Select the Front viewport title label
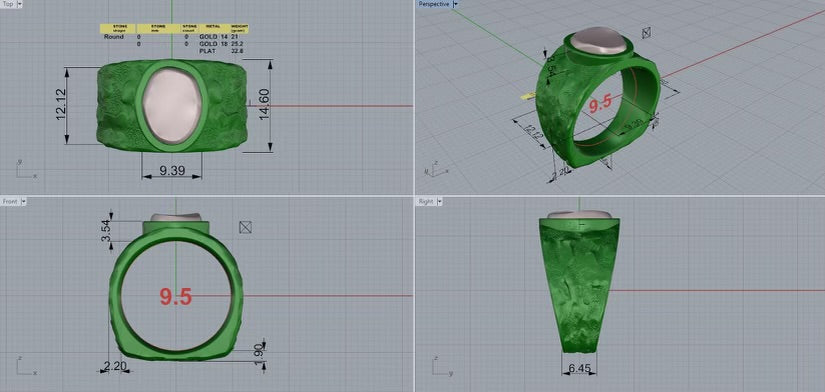 tap(10, 202)
